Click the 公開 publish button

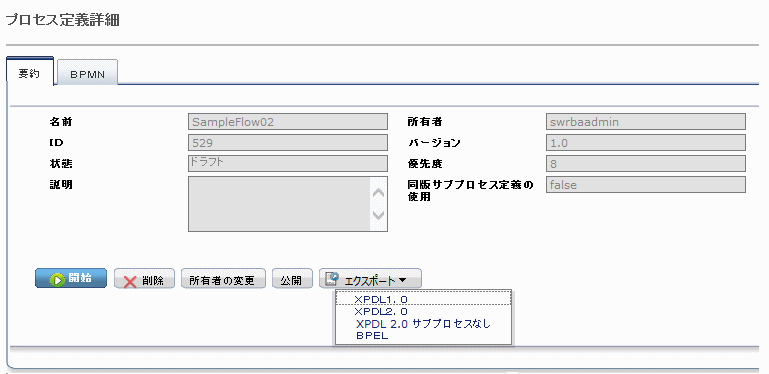pos(293,278)
